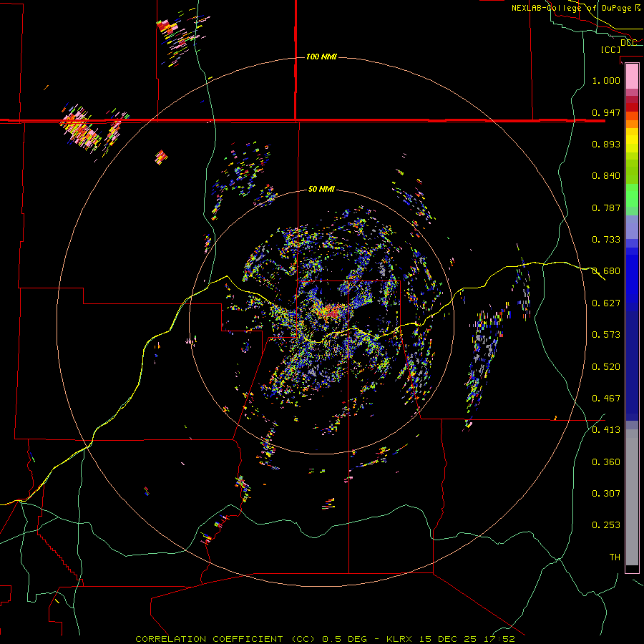644x644 pixels.
Task: Click the TH legend label
Action: [x=615, y=557]
